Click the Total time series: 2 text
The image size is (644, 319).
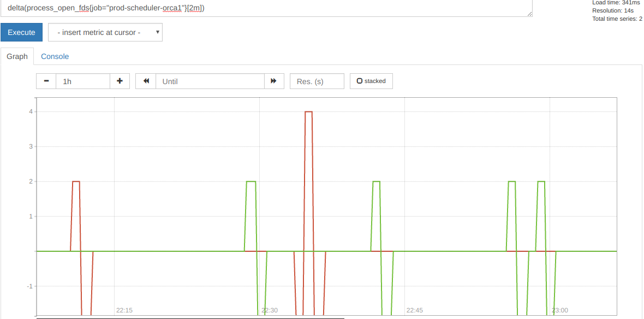point(617,19)
